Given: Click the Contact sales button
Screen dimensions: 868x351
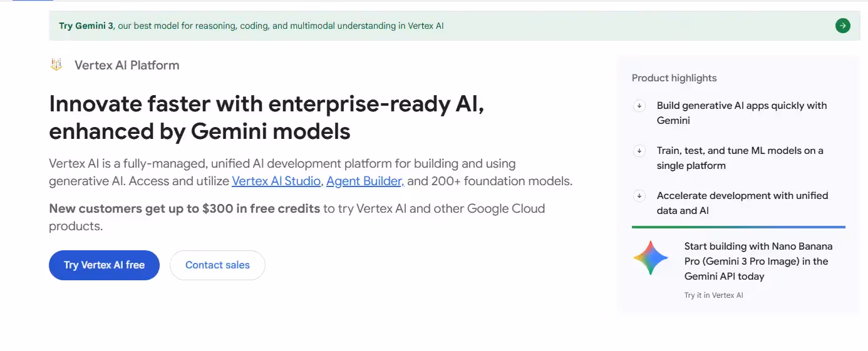Looking at the screenshot, I should click(217, 265).
